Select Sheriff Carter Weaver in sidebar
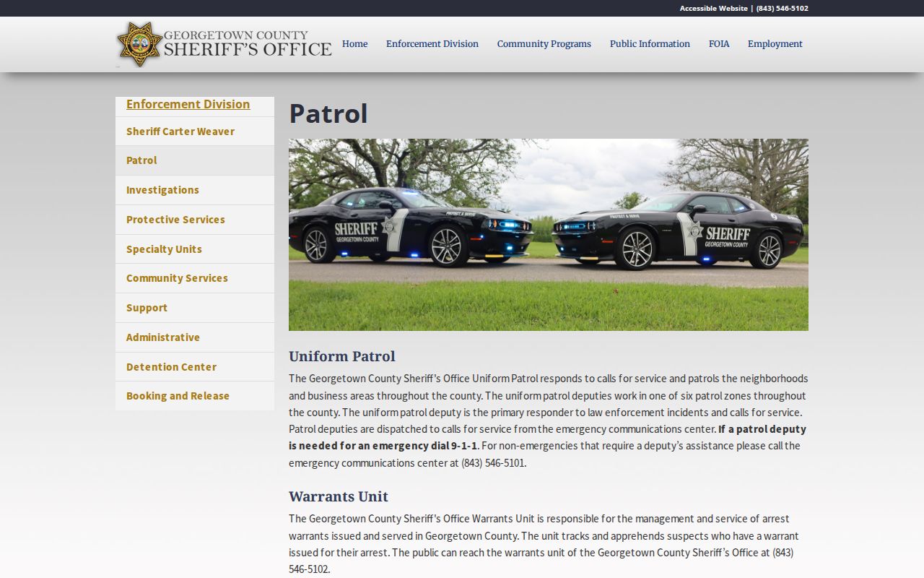Viewport: 924px width, 578px height. click(195, 131)
